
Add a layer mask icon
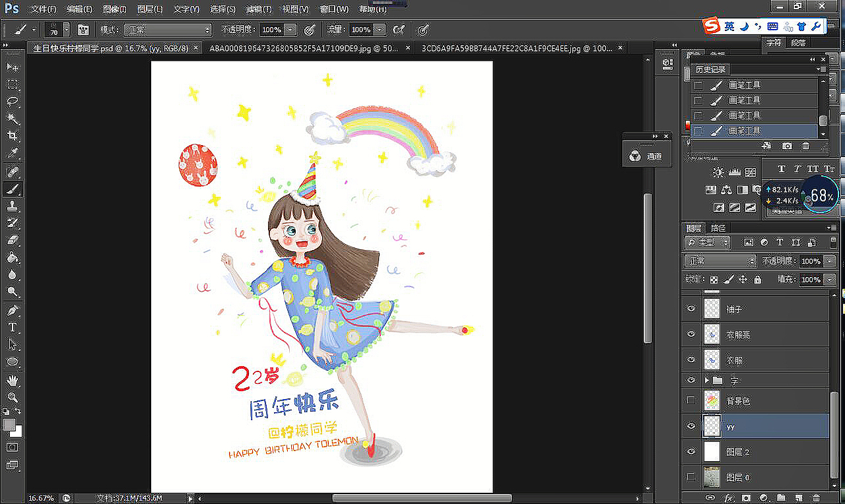(747, 497)
